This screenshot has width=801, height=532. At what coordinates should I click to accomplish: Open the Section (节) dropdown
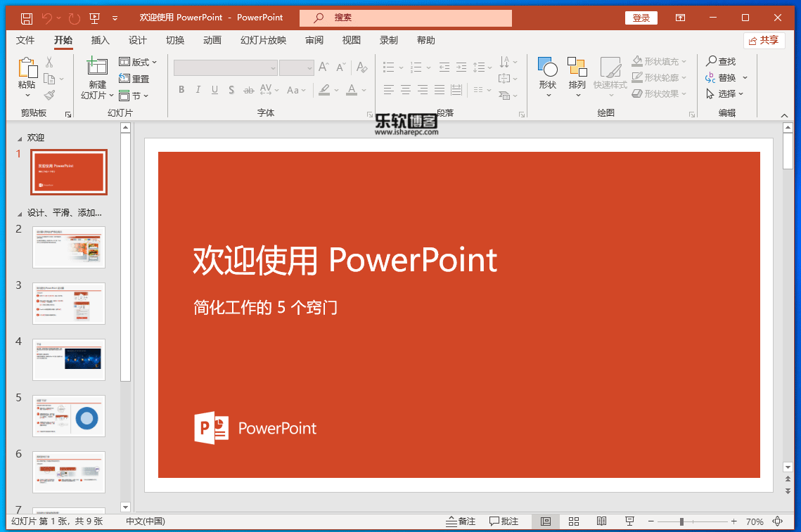pyautogui.click(x=134, y=96)
